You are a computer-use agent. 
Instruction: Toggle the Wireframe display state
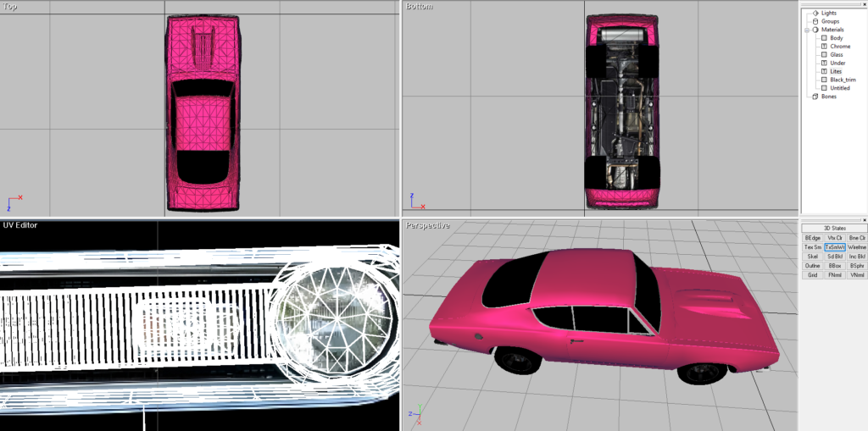857,247
